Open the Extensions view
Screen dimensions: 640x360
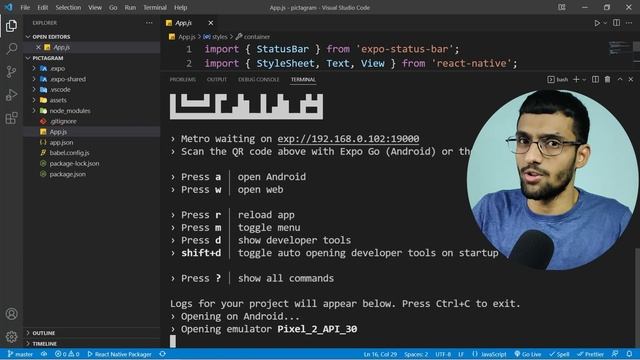click(11, 118)
